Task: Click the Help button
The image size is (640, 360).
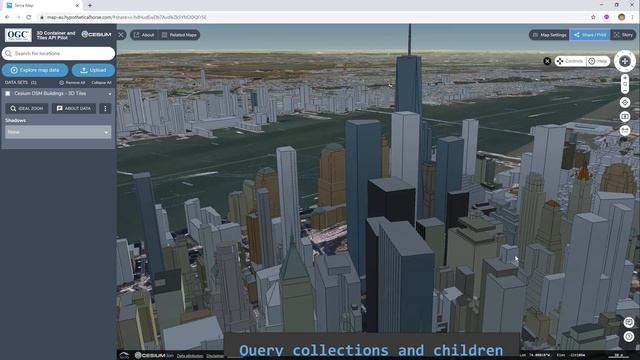Action: click(x=598, y=61)
